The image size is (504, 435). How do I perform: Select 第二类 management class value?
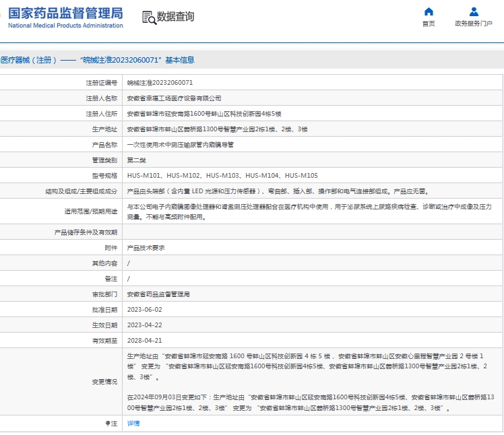coord(136,160)
